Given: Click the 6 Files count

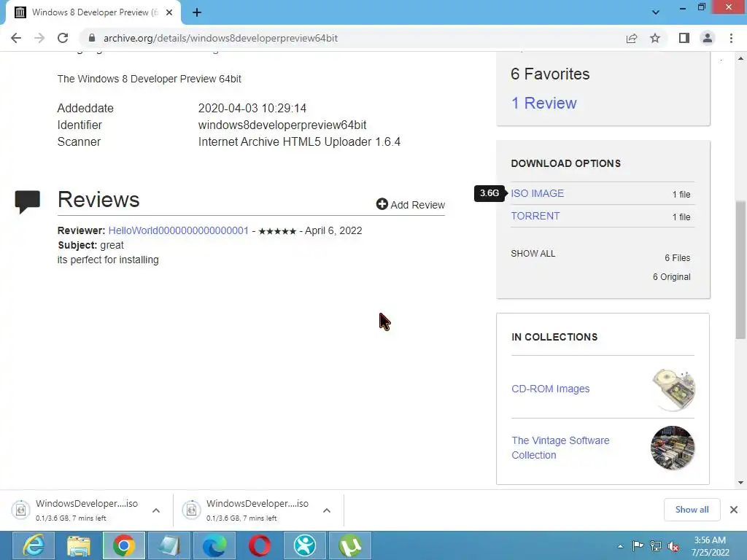Looking at the screenshot, I should pyautogui.click(x=678, y=257).
